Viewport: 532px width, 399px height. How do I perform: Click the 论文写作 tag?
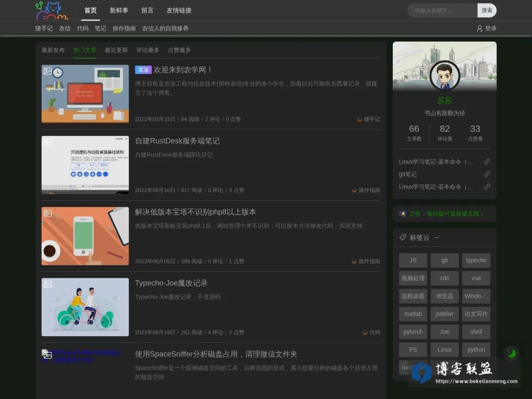pos(476,314)
